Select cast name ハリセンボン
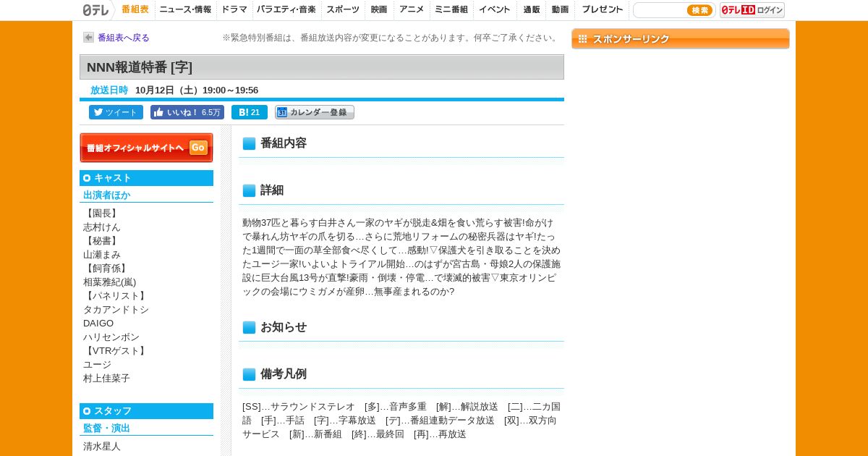 [x=111, y=337]
